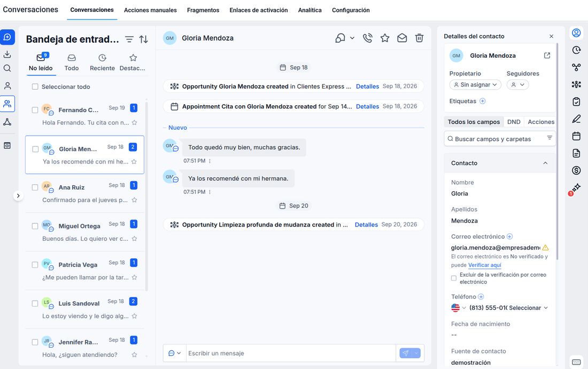Click the Escribir un mensaje input

291,353
